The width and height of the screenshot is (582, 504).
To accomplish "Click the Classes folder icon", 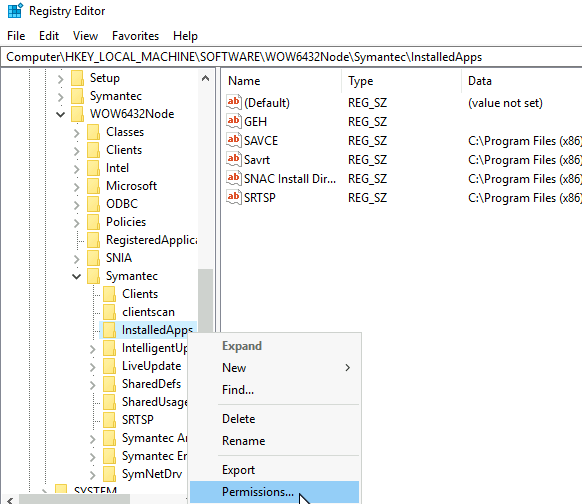I will click(94, 132).
